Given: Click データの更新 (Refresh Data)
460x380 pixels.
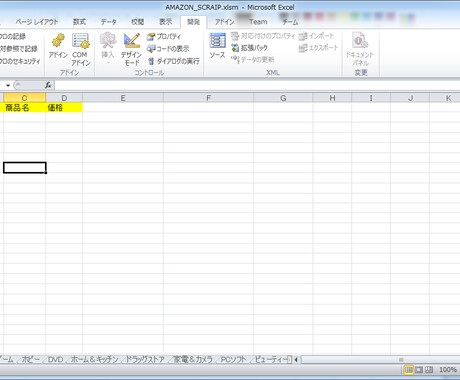Looking at the screenshot, I should click(x=253, y=60).
